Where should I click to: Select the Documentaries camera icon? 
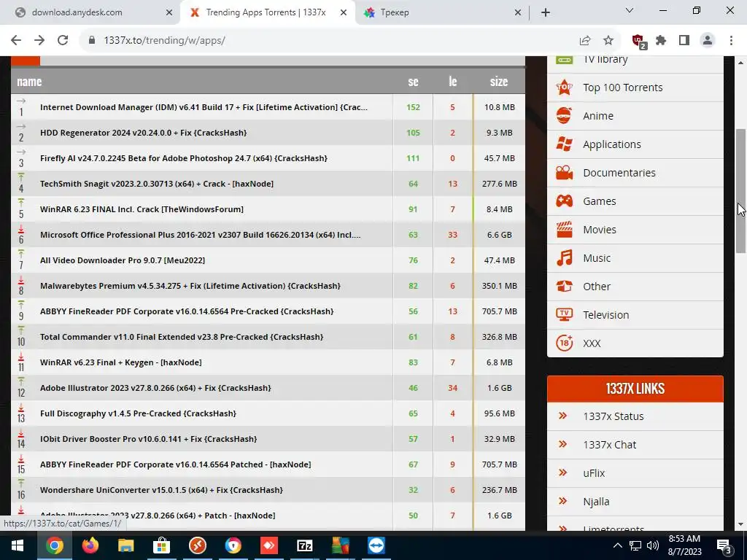point(564,172)
